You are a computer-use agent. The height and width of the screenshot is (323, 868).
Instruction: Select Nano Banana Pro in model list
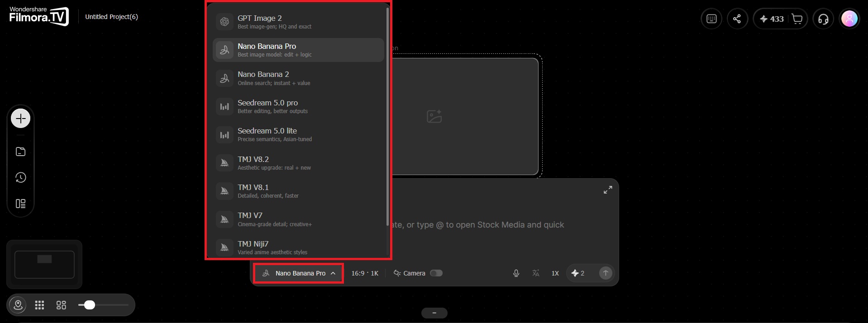[298, 50]
